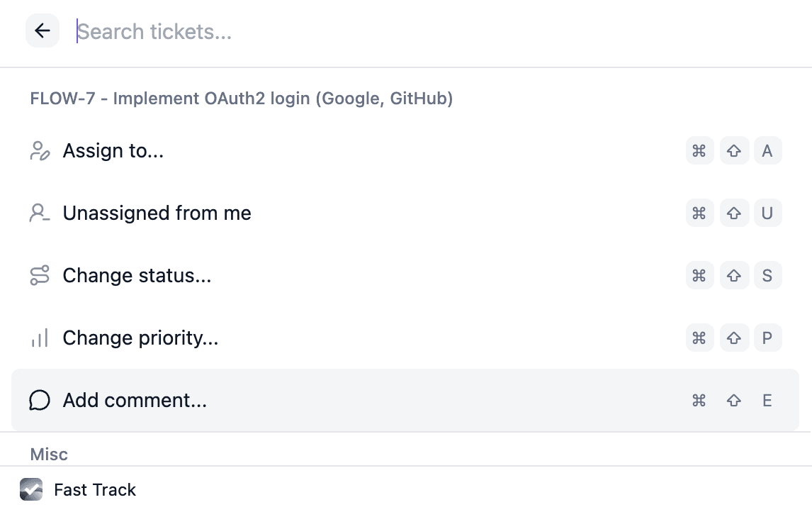The width and height of the screenshot is (812, 512).
Task: Click the FLOW-7 ticket heading
Action: pyautogui.click(x=241, y=99)
